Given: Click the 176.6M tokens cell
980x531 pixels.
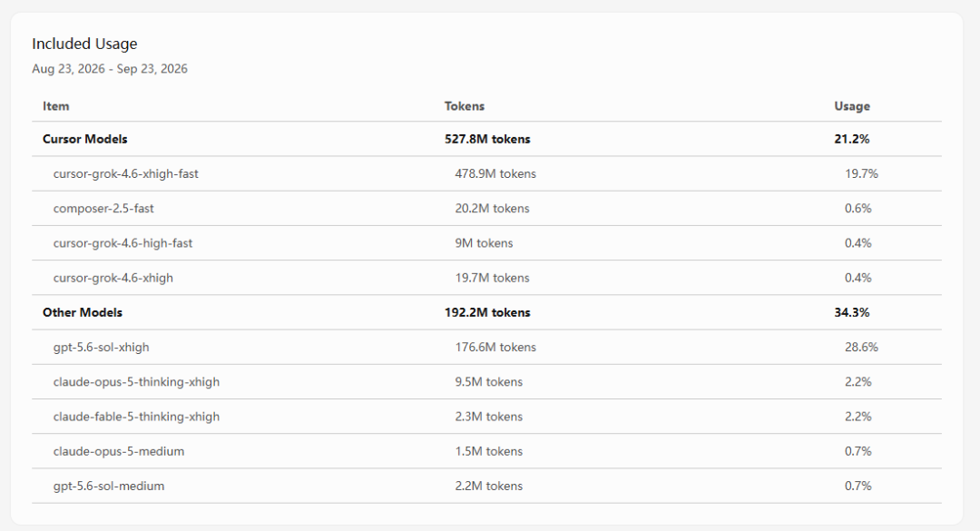Looking at the screenshot, I should click(x=495, y=347).
